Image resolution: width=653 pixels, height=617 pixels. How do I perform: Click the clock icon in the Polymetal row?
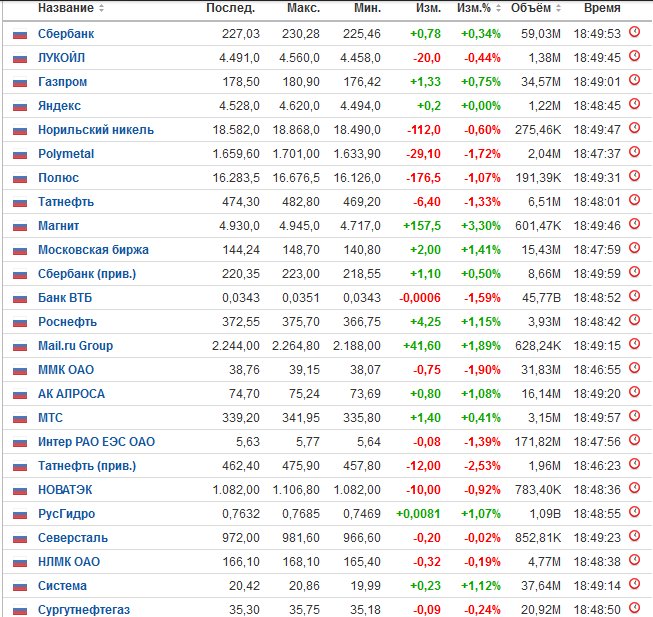point(634,152)
